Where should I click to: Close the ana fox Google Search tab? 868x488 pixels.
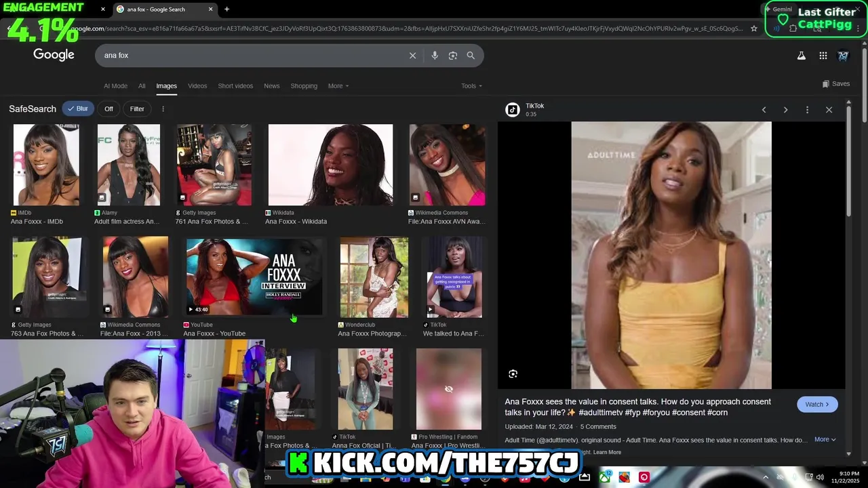point(210,9)
